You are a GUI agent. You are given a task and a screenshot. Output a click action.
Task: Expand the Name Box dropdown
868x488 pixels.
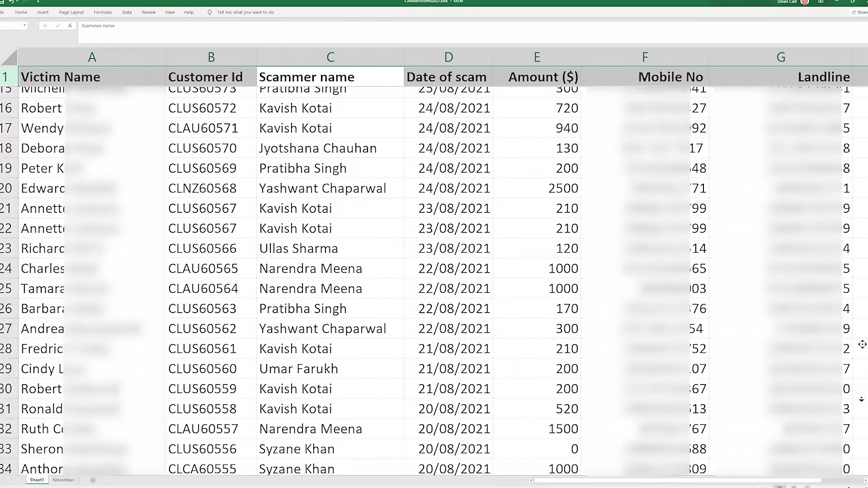pyautogui.click(x=24, y=26)
